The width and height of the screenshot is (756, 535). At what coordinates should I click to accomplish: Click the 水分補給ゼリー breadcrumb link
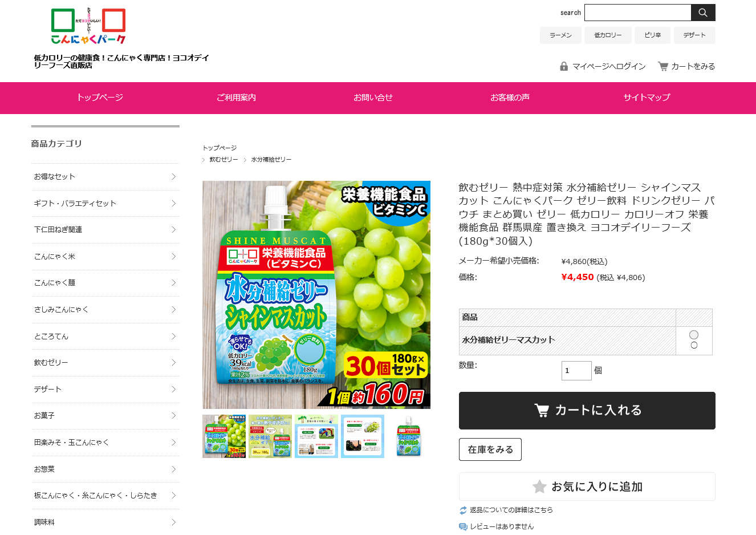[271, 160]
